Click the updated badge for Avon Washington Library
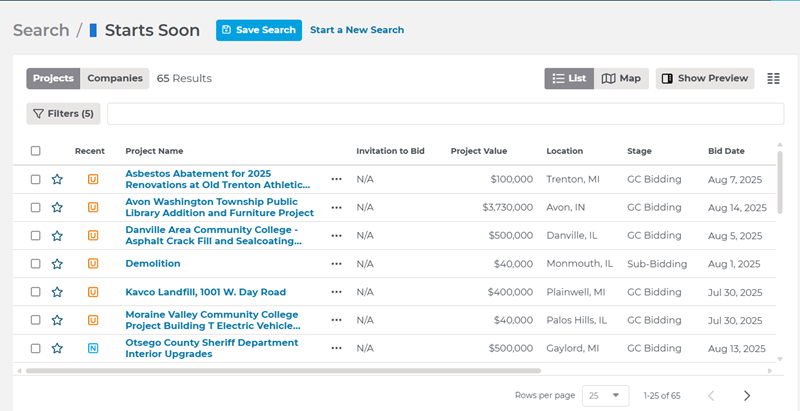This screenshot has width=800, height=411. (93, 208)
